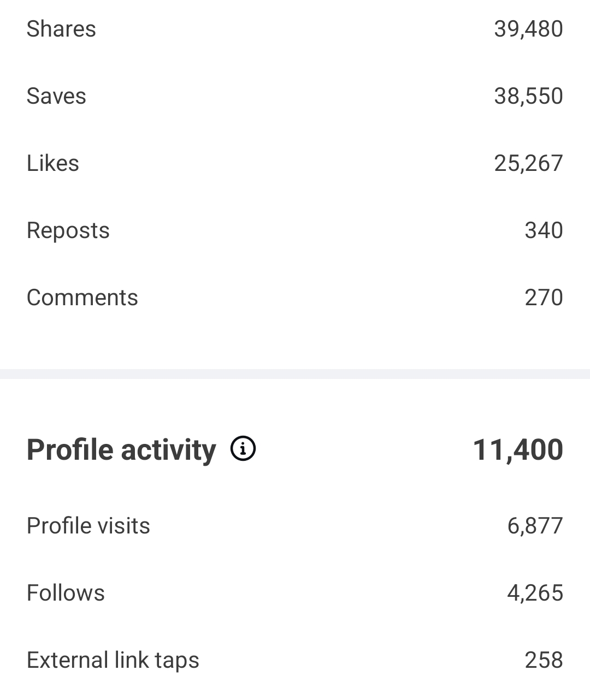Select the Reposts metric label
The height and width of the screenshot is (700, 590).
click(x=68, y=230)
